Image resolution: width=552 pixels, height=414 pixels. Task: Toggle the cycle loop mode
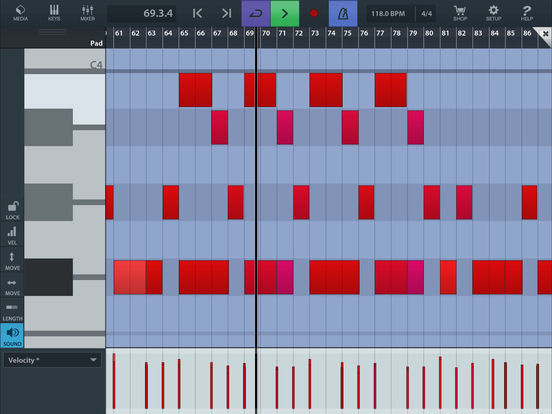[256, 13]
